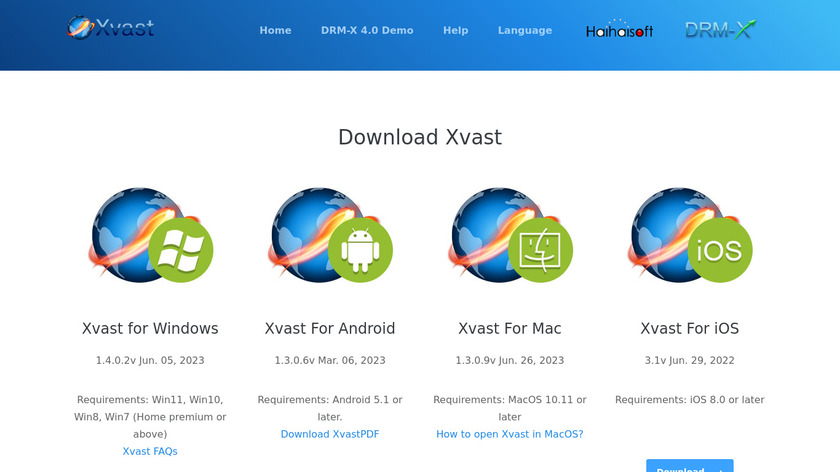
Task: Select version text 3.1v Jun. 29, 2022
Action: (689, 361)
